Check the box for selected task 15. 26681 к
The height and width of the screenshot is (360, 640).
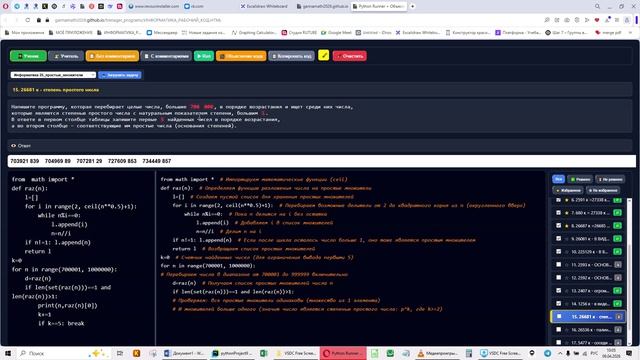[x=559, y=316]
